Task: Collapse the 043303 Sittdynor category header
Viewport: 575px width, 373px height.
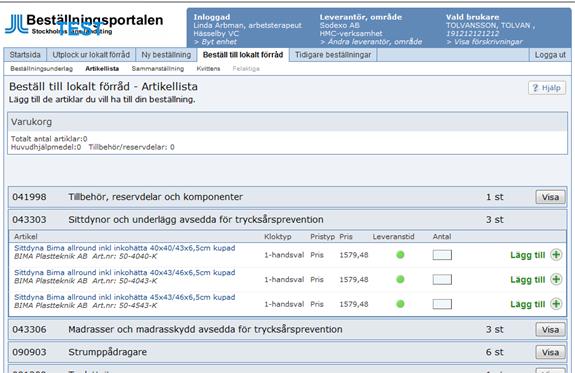Action: click(288, 220)
